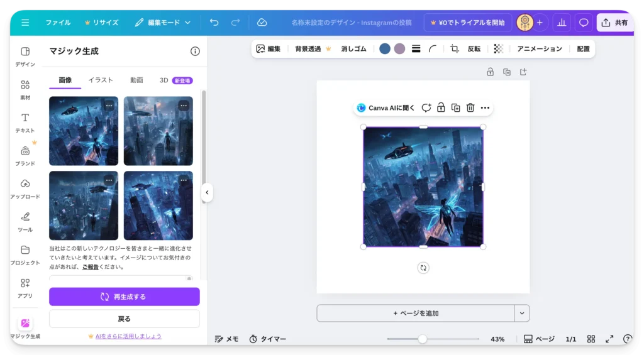Start the ¥0 trial button
The height and width of the screenshot is (355, 644).
(467, 23)
